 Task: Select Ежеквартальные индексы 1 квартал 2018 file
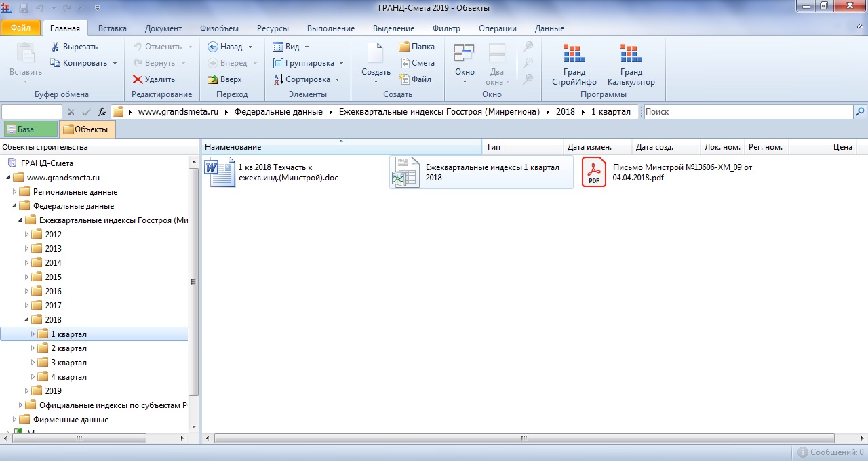click(x=481, y=172)
